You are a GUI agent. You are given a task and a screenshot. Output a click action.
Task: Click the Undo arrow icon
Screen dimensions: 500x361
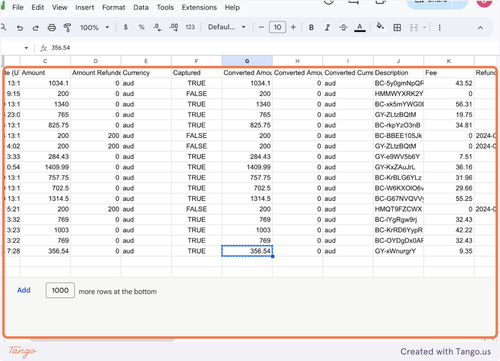[20, 28]
